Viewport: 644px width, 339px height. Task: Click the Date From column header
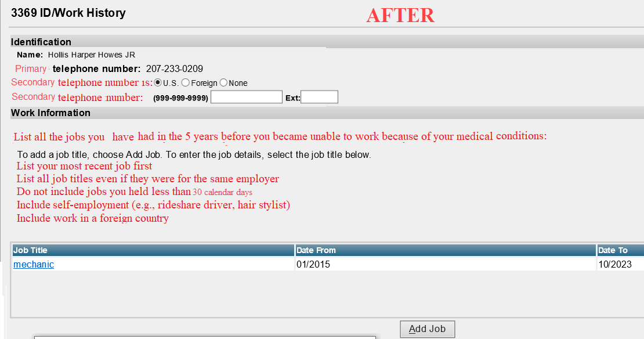[445, 250]
